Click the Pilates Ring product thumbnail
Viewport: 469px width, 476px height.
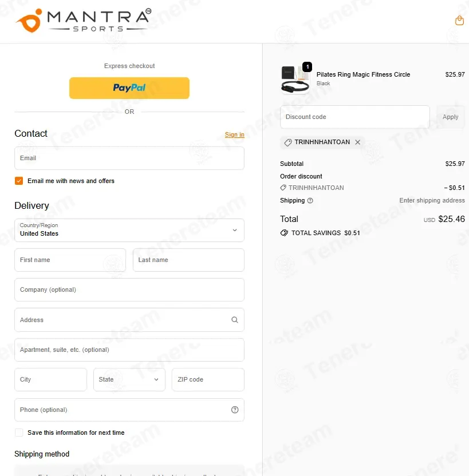(295, 79)
